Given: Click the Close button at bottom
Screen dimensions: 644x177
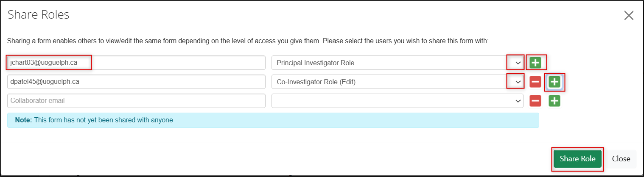Looking at the screenshot, I should [621, 159].
